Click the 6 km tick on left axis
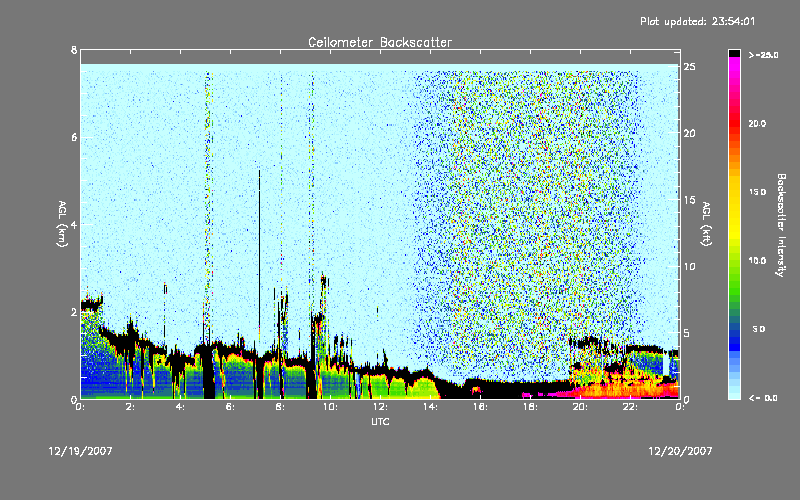The height and width of the screenshot is (500, 800). 74,138
